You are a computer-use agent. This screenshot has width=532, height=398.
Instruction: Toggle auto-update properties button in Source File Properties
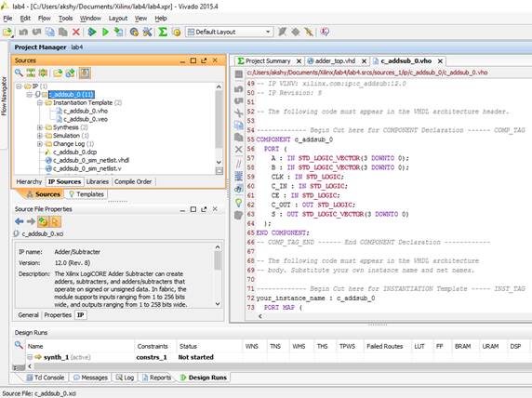44,221
